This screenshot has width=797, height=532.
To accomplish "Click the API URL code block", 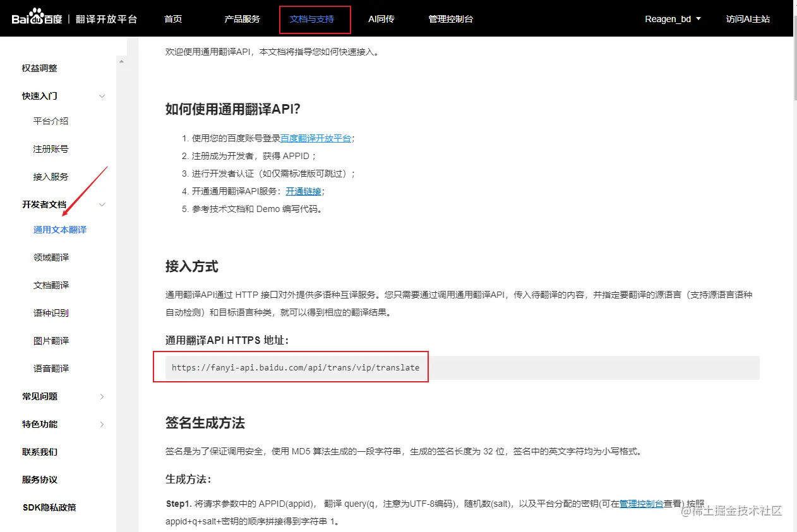I will (x=462, y=367).
